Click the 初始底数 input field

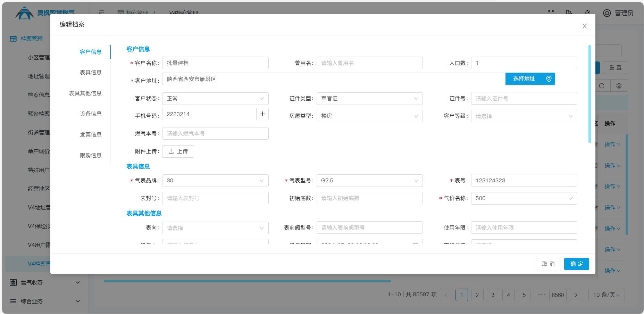tap(370, 198)
